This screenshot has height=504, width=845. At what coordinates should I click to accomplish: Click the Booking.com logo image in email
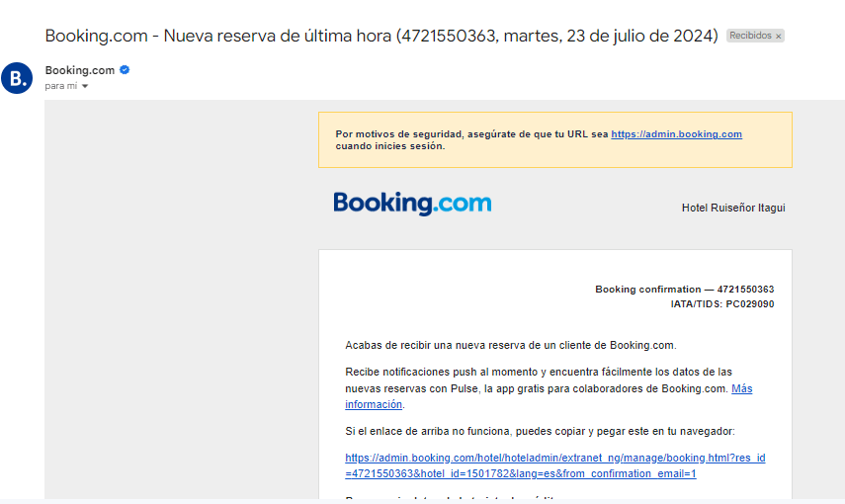point(412,204)
